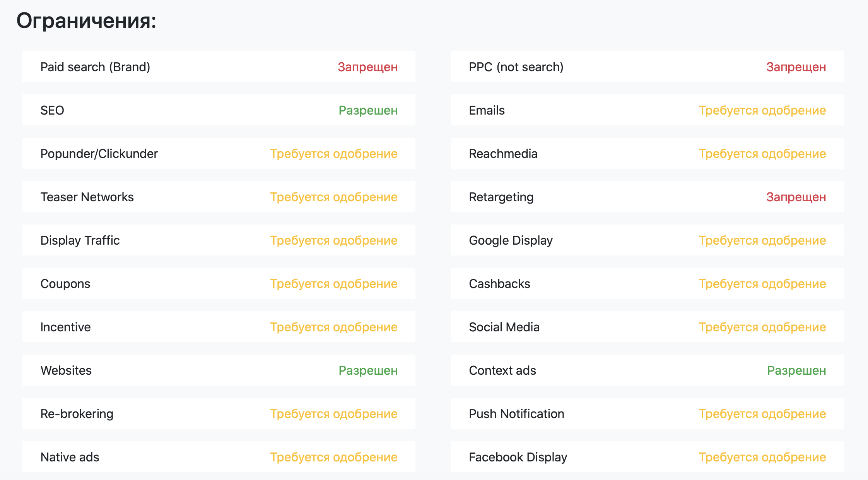This screenshot has height=480, width=868.
Task: Click the Coupons label
Action: pyautogui.click(x=65, y=284)
